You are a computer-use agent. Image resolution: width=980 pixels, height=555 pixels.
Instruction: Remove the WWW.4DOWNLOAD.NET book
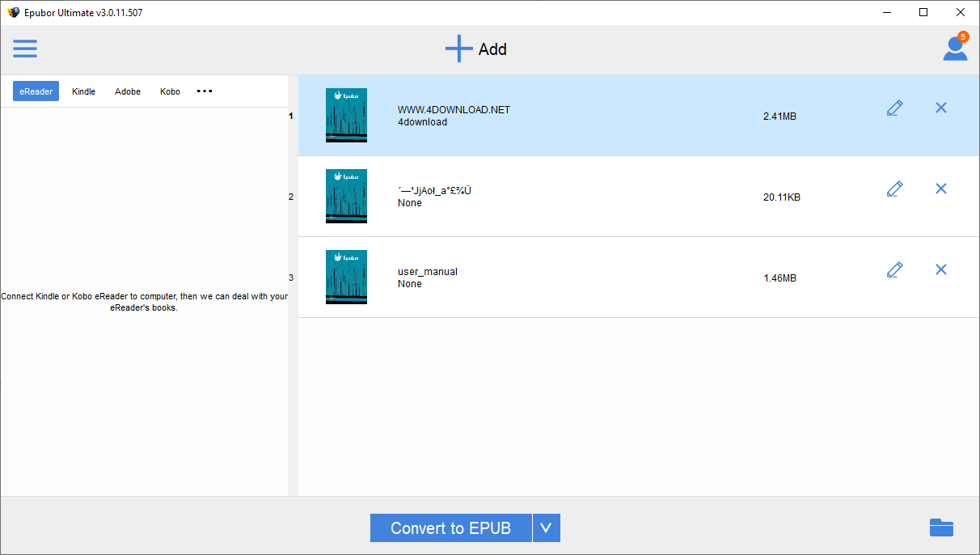tap(941, 108)
